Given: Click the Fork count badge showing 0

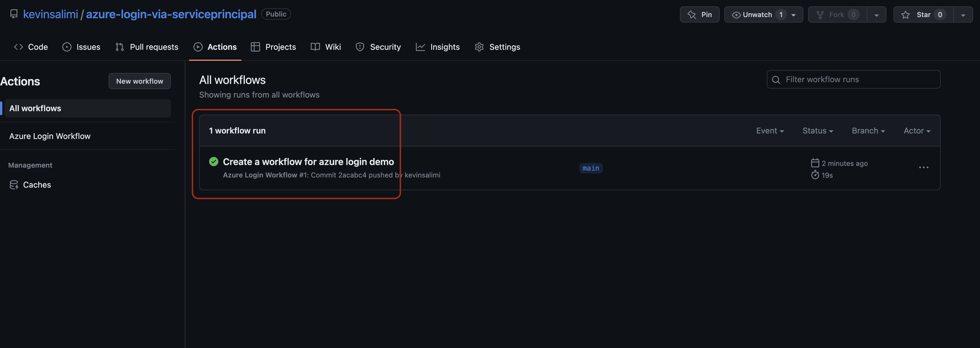Looking at the screenshot, I should tap(853, 15).
